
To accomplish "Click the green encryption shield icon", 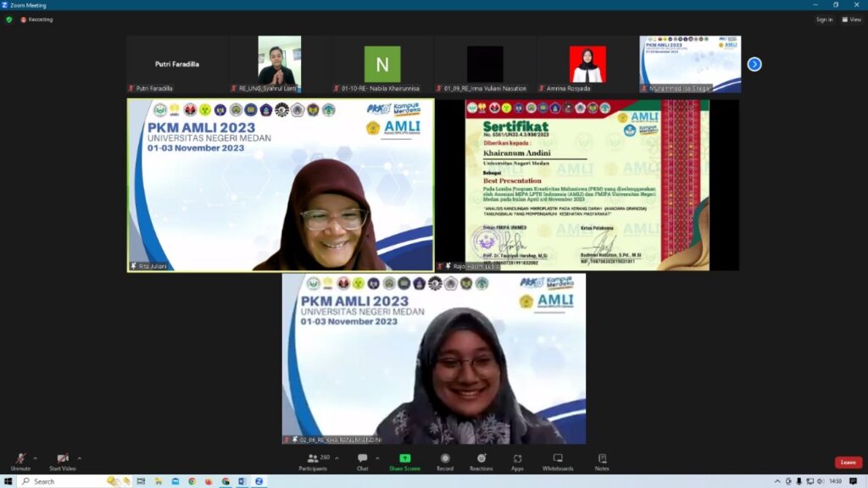I will [8, 19].
